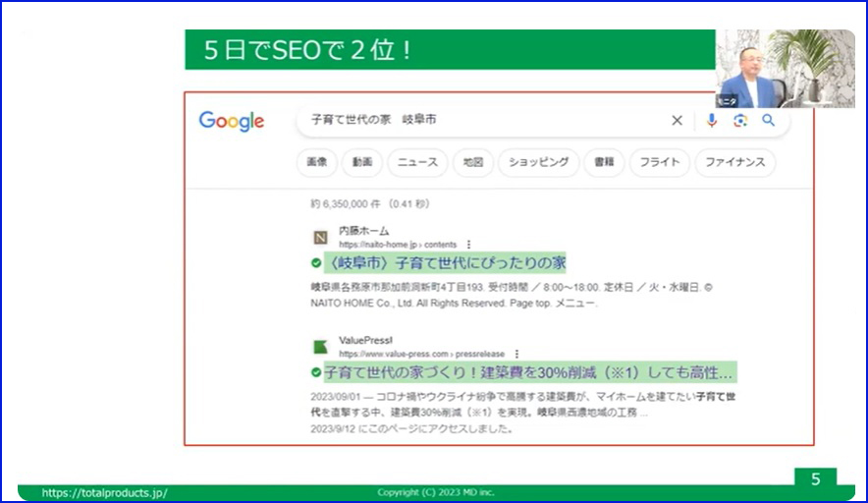
Task: Select the ファイナンス filter tab
Action: click(734, 162)
